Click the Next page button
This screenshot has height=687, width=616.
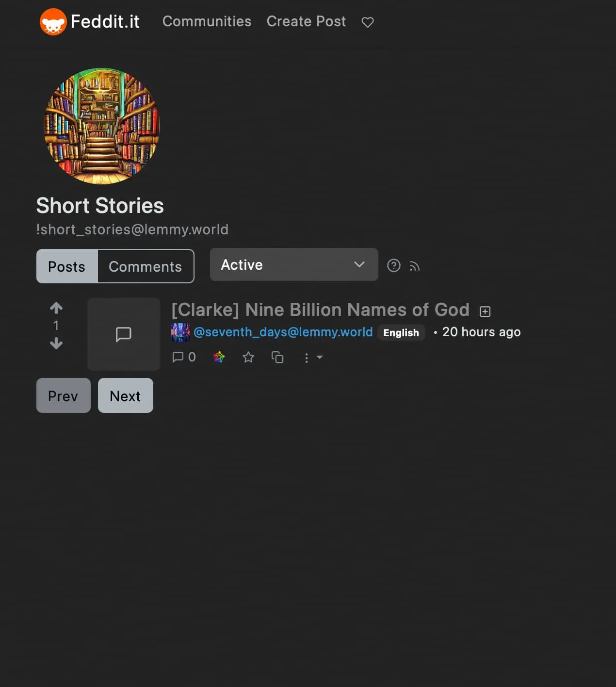click(x=126, y=396)
